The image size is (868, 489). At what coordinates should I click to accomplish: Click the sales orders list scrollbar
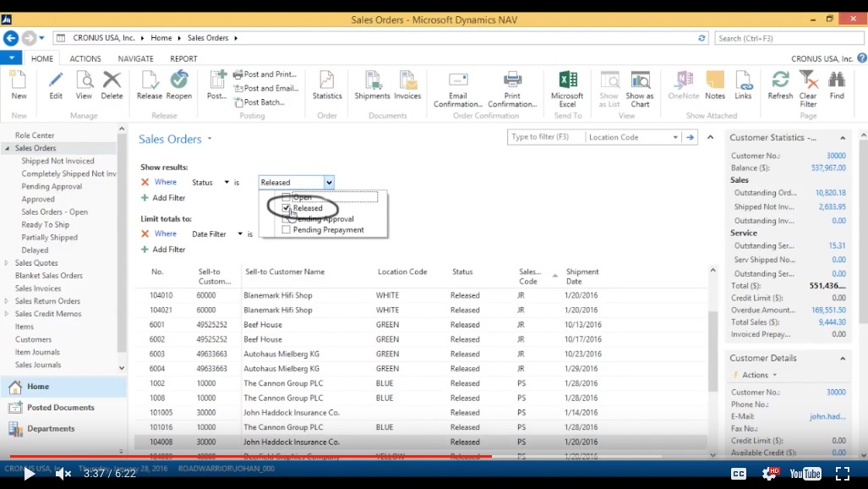pos(712,350)
